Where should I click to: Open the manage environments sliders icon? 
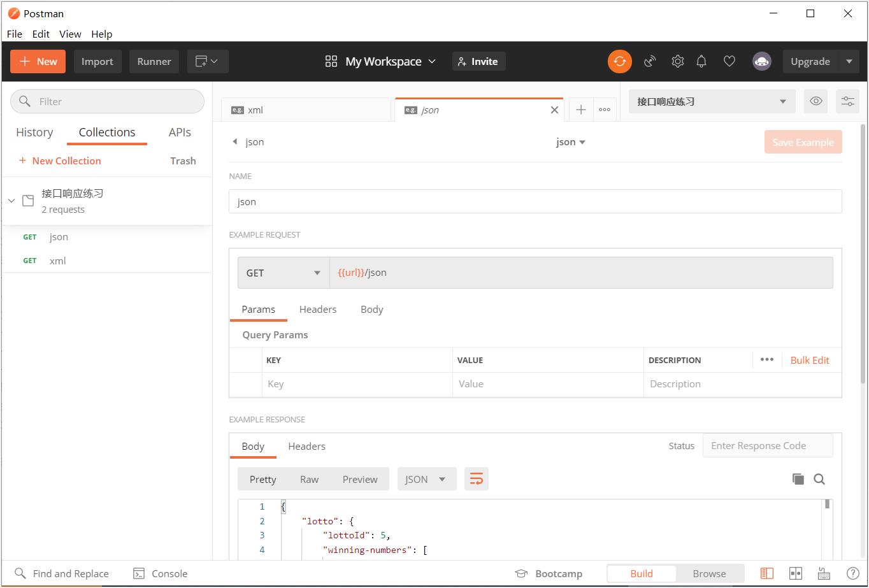pos(847,101)
